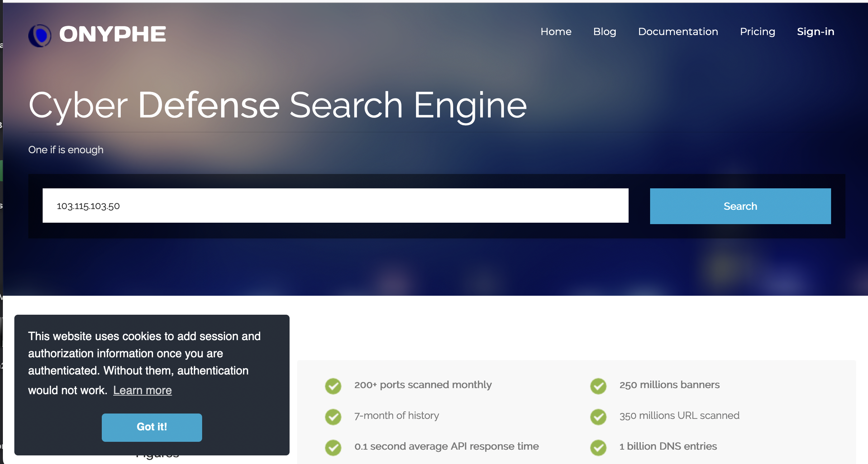Open the Pricing nav link

tap(758, 32)
